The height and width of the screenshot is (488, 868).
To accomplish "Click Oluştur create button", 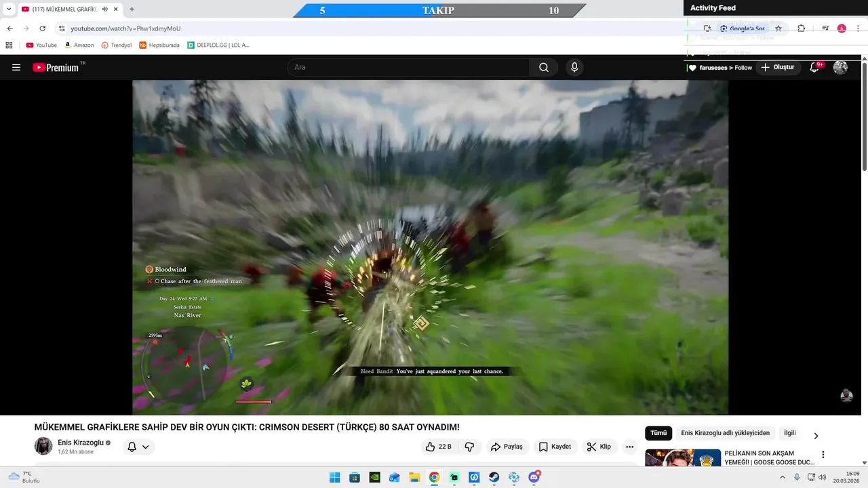I will pyautogui.click(x=778, y=67).
